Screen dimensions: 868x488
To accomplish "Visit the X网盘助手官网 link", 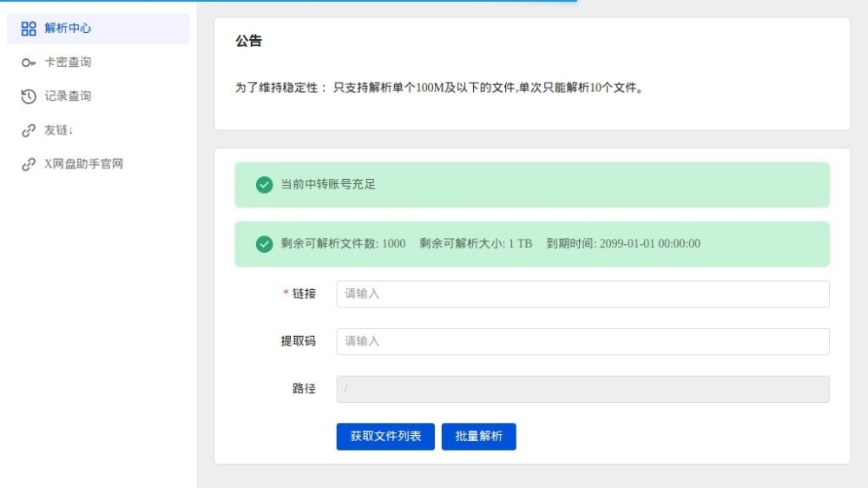I will coord(84,164).
